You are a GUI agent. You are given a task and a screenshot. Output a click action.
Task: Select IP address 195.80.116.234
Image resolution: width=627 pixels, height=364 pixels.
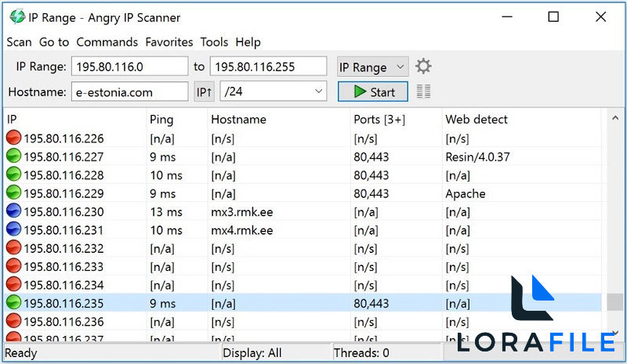[63, 285]
